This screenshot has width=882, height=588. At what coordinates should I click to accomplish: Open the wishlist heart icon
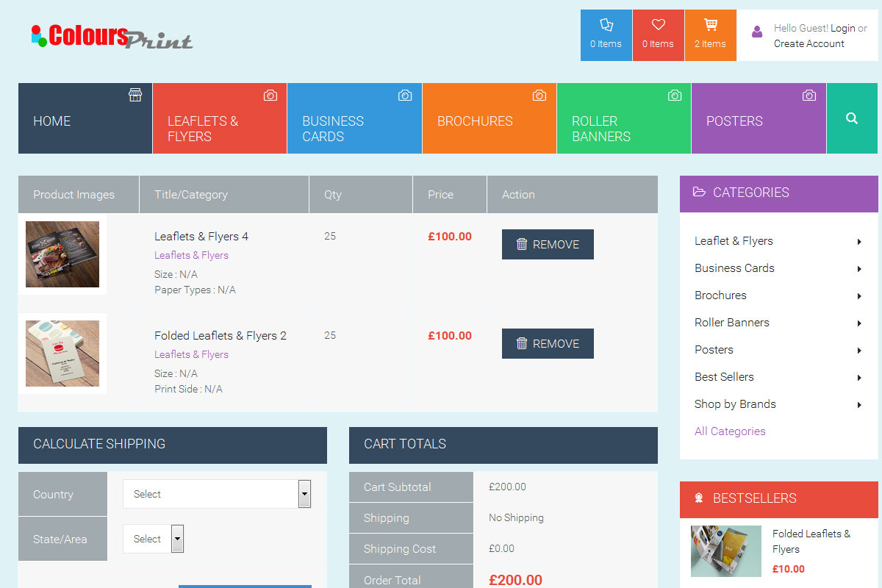click(x=658, y=26)
